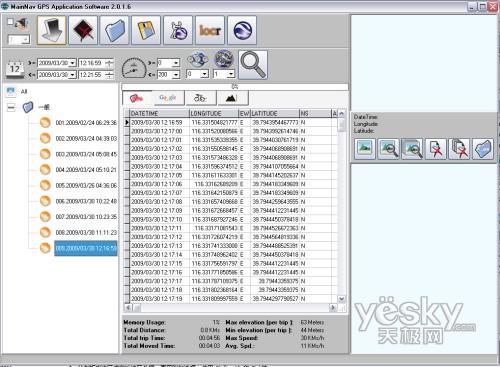Switch to the Google map tab
Image resolution: width=500 pixels, height=367 pixels.
coord(168,98)
